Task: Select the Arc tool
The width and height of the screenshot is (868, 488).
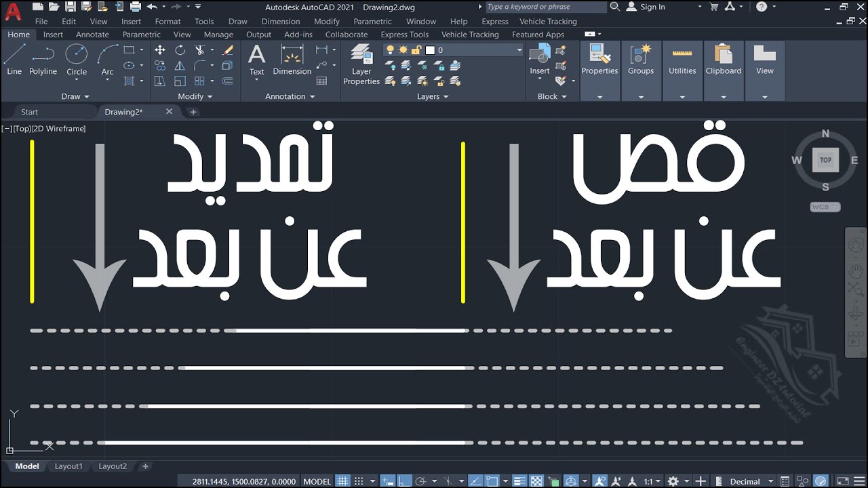Action: [107, 60]
